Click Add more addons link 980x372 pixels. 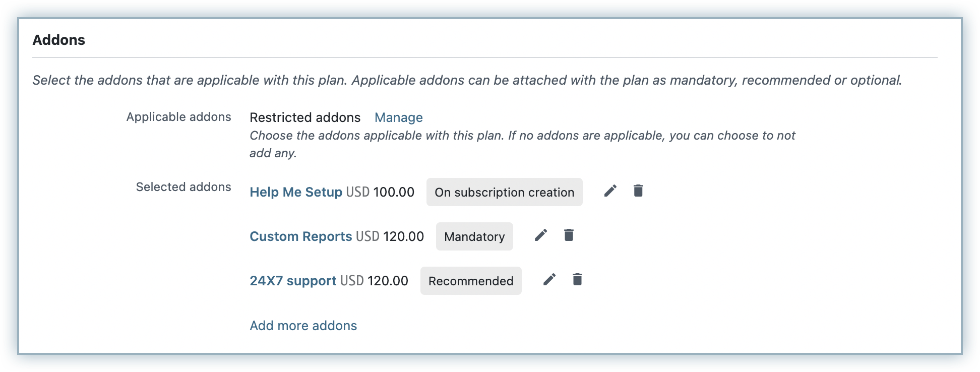tap(303, 326)
